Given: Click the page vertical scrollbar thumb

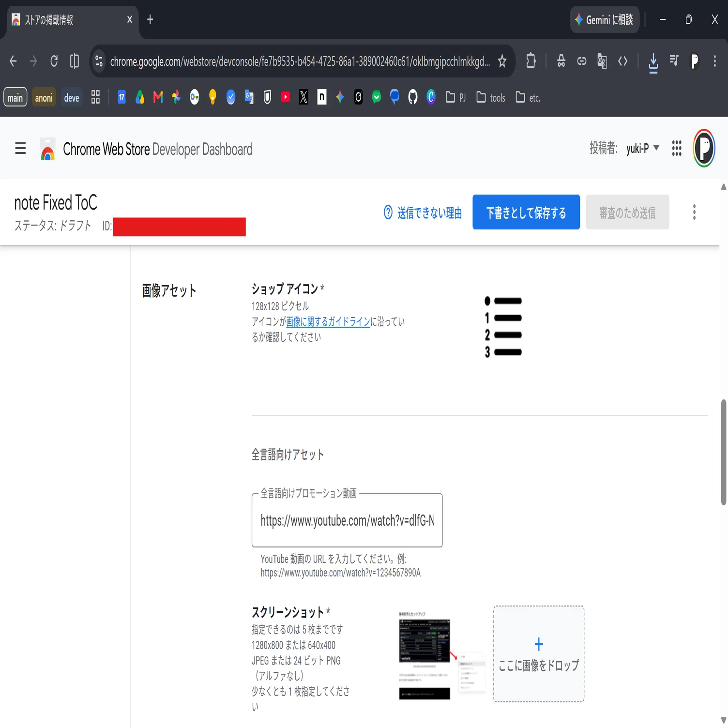Looking at the screenshot, I should [x=724, y=452].
